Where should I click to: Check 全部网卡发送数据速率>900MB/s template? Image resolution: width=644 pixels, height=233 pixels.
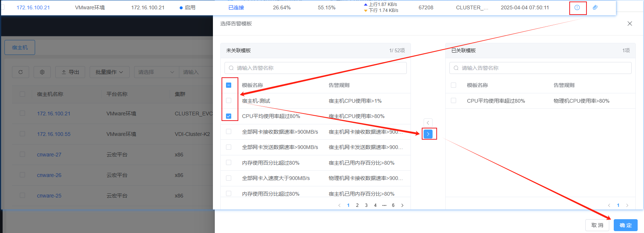pyautogui.click(x=229, y=147)
